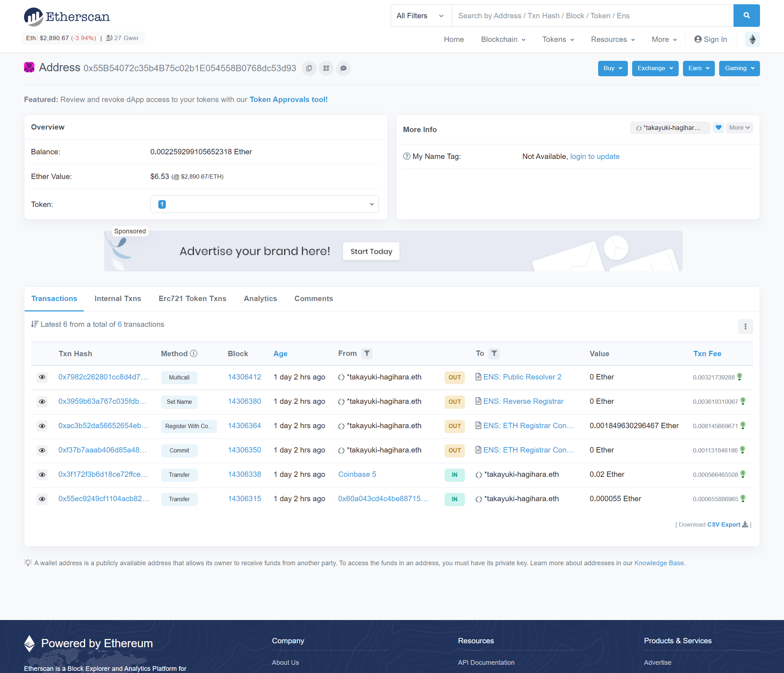Expand the Resources nav menu
784x673 pixels.
(612, 39)
